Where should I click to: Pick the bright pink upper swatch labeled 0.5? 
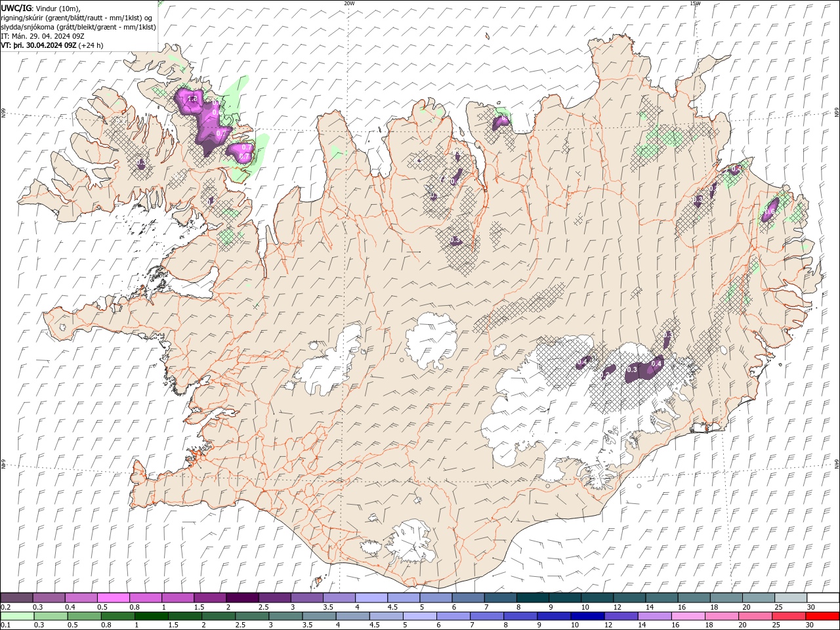pos(114,598)
